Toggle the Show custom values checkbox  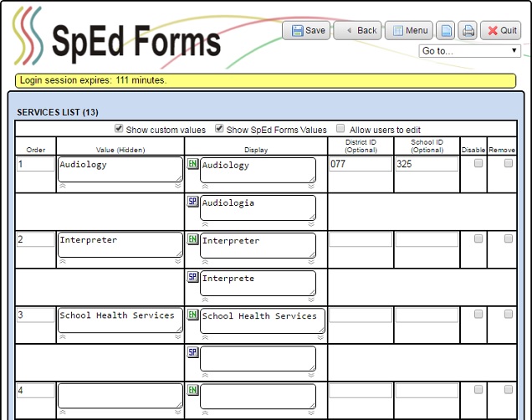point(120,129)
